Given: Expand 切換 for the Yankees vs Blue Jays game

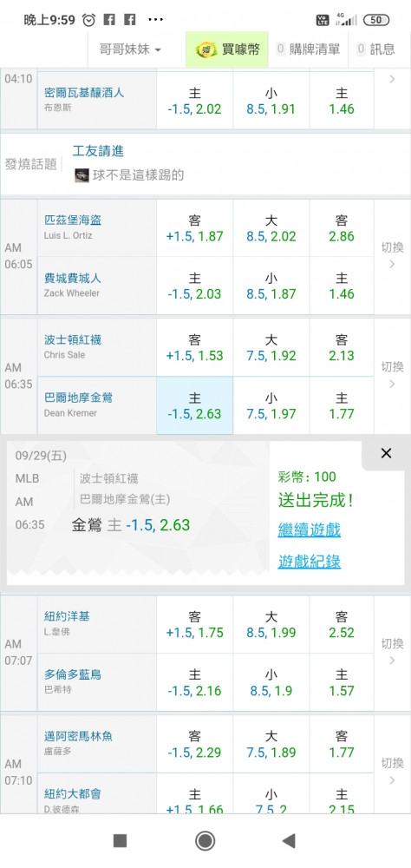Looking at the screenshot, I should click(x=392, y=651).
